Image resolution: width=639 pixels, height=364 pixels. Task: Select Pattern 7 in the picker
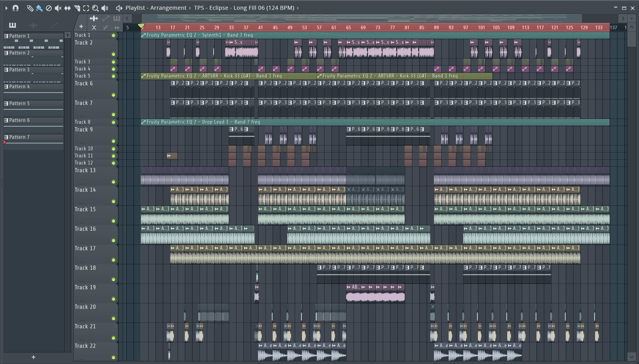[33, 137]
